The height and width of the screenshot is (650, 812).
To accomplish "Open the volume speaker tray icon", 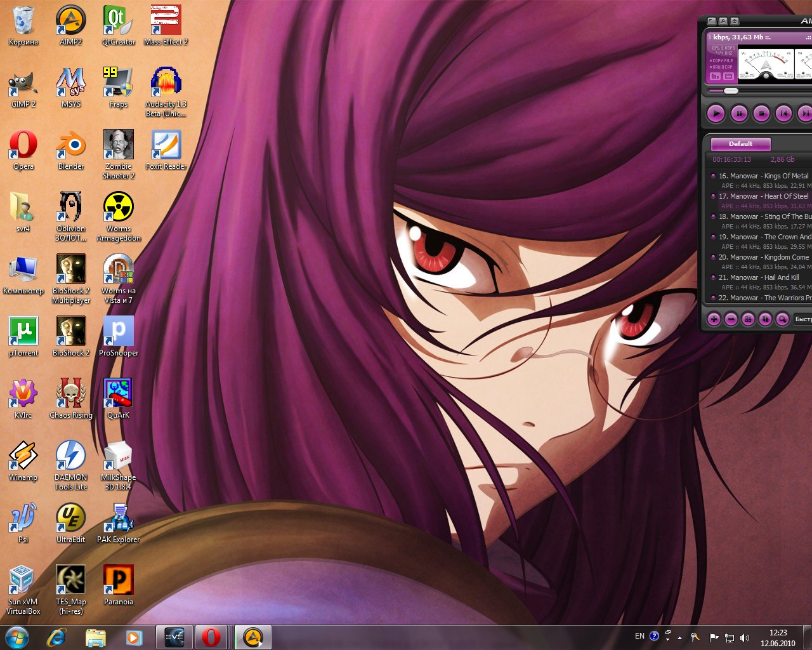I will [744, 637].
